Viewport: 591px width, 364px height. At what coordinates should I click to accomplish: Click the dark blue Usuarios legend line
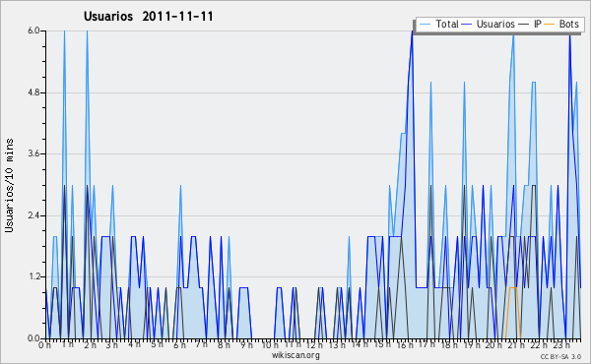(x=467, y=25)
